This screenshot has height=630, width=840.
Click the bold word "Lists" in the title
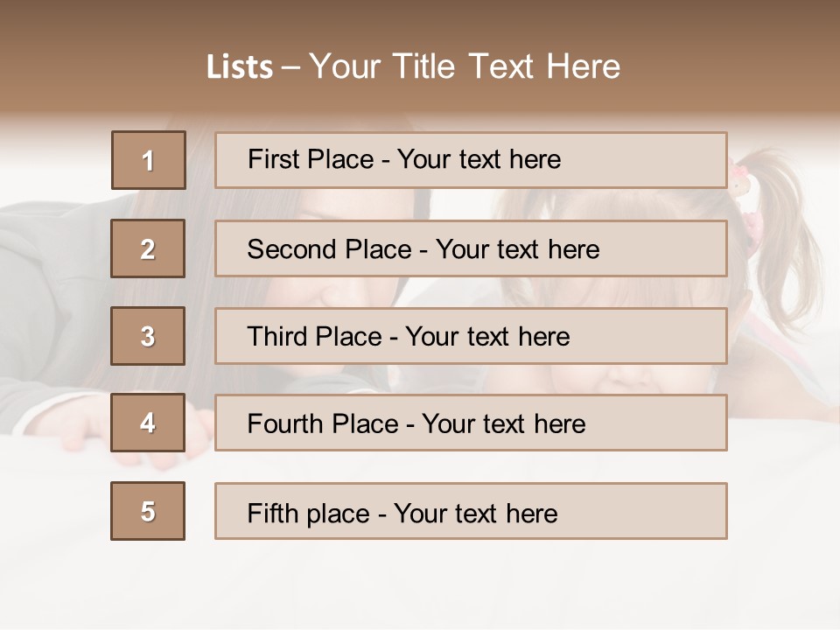click(239, 66)
